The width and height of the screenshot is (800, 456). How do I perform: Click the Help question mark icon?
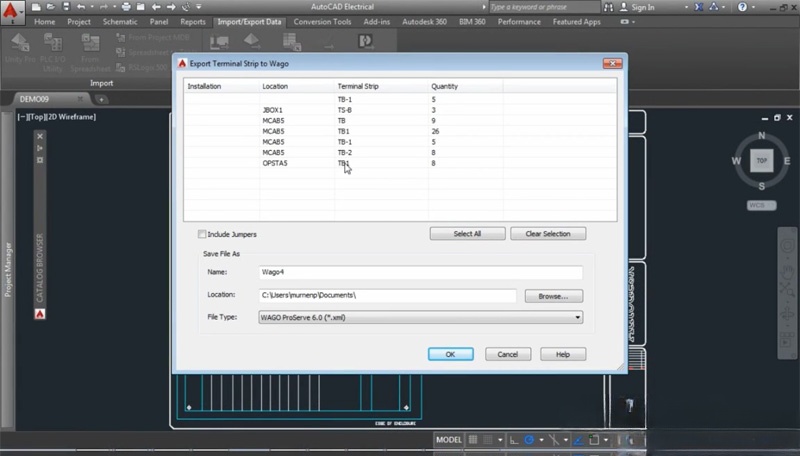click(742, 7)
